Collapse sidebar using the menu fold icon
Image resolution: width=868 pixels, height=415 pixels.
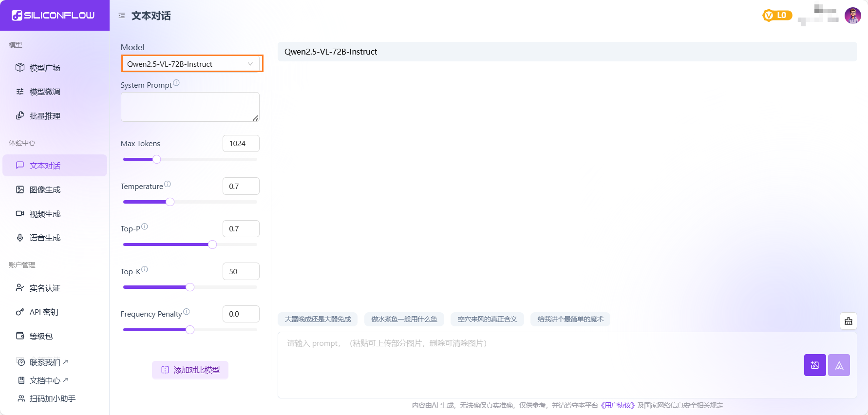pos(122,16)
